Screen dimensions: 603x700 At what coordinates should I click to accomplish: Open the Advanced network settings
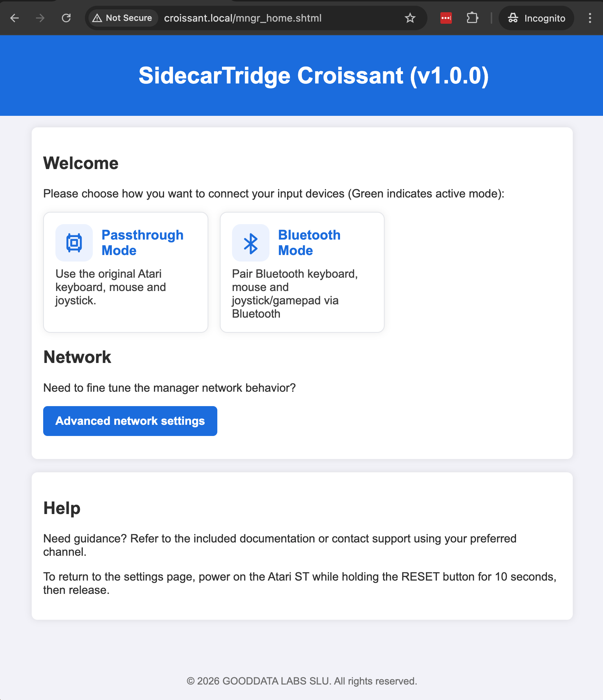point(130,421)
